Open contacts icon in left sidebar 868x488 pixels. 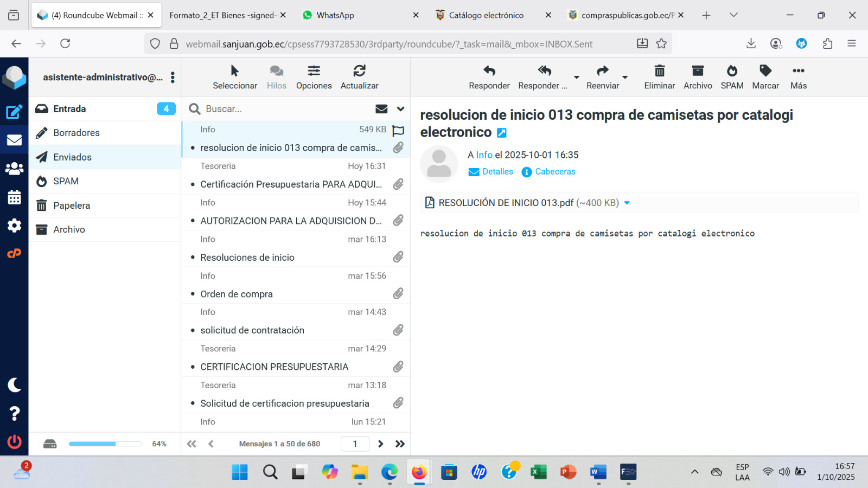14,169
